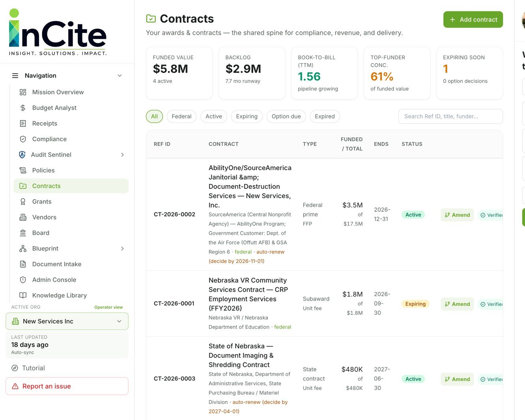525x420 pixels.
Task: Open the New Services Inc organization dropdown
Action: (67, 321)
